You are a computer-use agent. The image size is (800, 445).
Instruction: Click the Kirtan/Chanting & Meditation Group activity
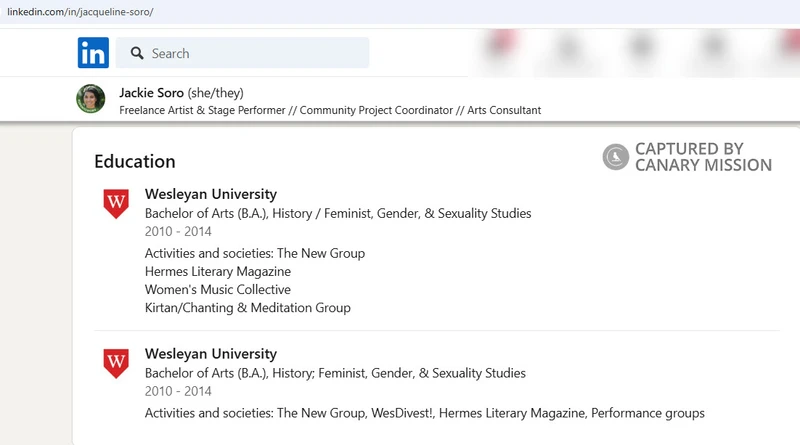pyautogui.click(x=248, y=308)
